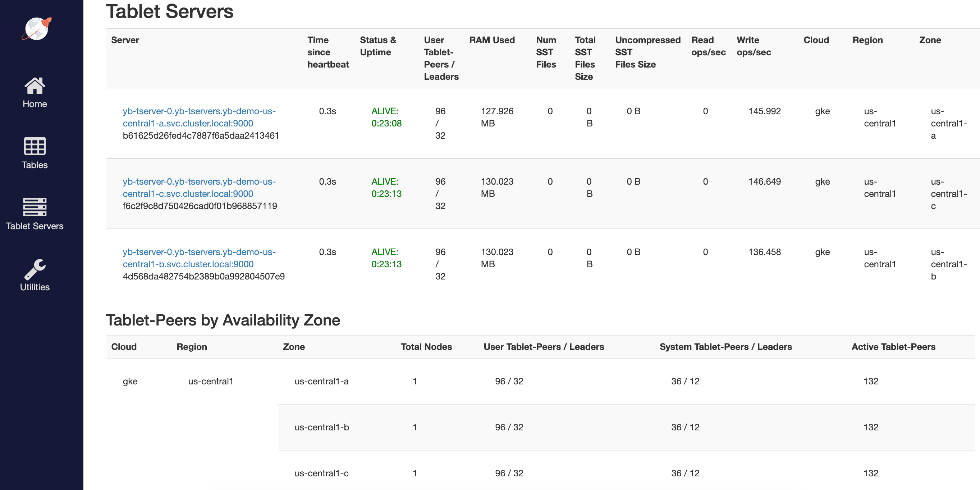The height and width of the screenshot is (490, 980).
Task: Click the Server column header
Action: point(125,40)
